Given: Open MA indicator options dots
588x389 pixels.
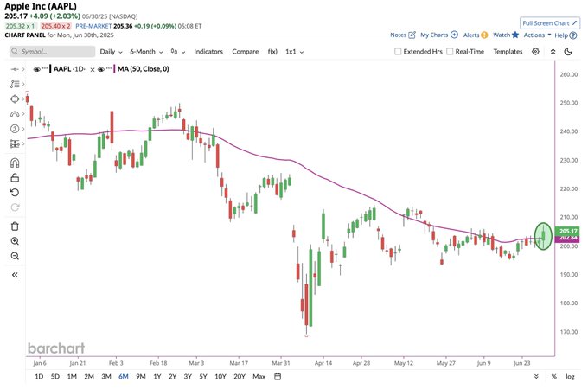Looking at the screenshot, I should 109,68.
